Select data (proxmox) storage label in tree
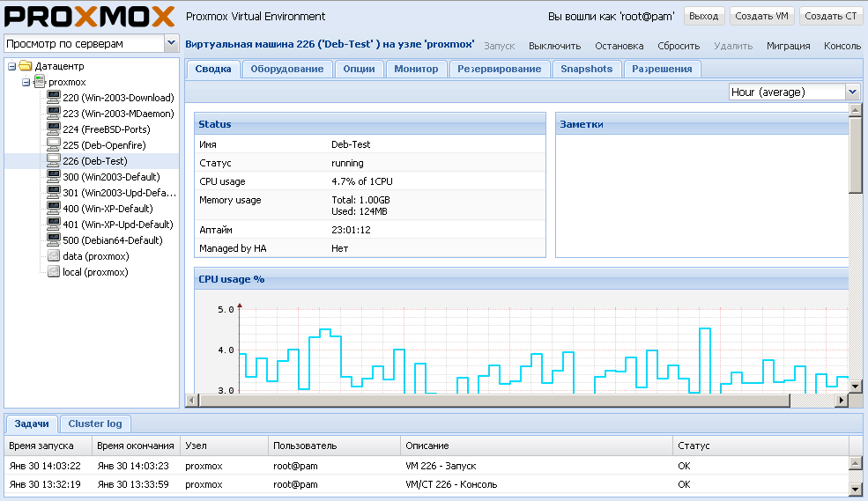The width and height of the screenshot is (868, 501). pos(96,256)
